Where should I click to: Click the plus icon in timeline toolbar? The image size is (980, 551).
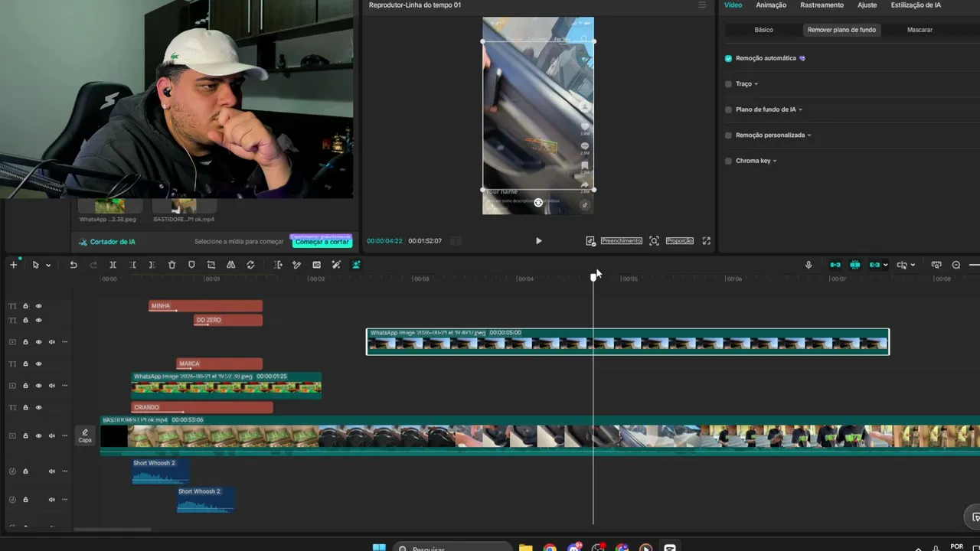pos(13,265)
